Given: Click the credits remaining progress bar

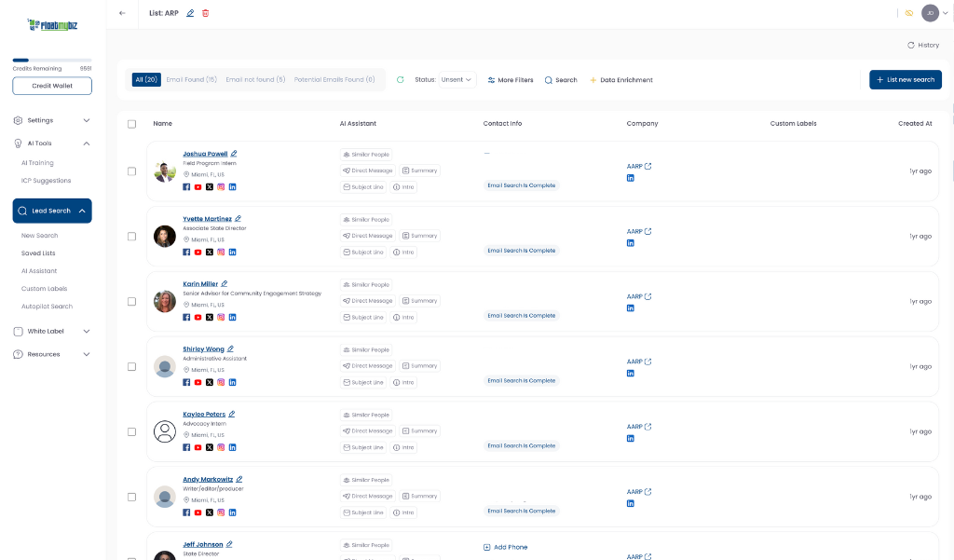Looking at the screenshot, I should (x=52, y=60).
